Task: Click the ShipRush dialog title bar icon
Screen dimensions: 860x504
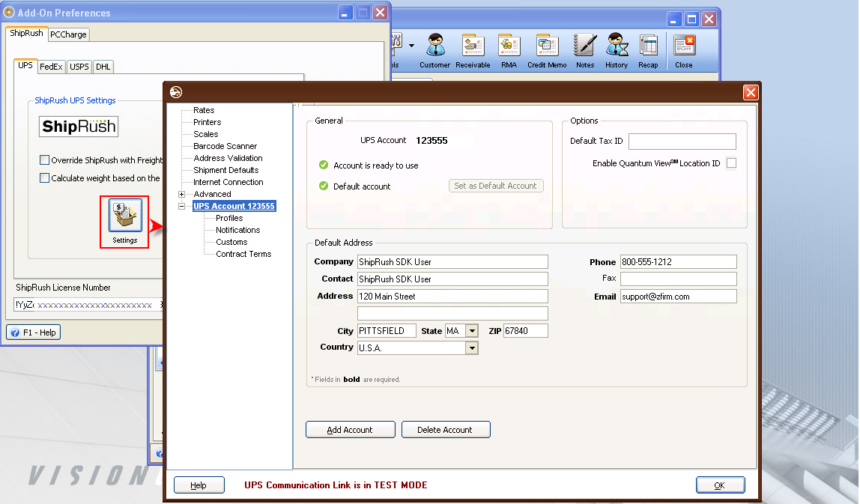Action: tap(176, 92)
